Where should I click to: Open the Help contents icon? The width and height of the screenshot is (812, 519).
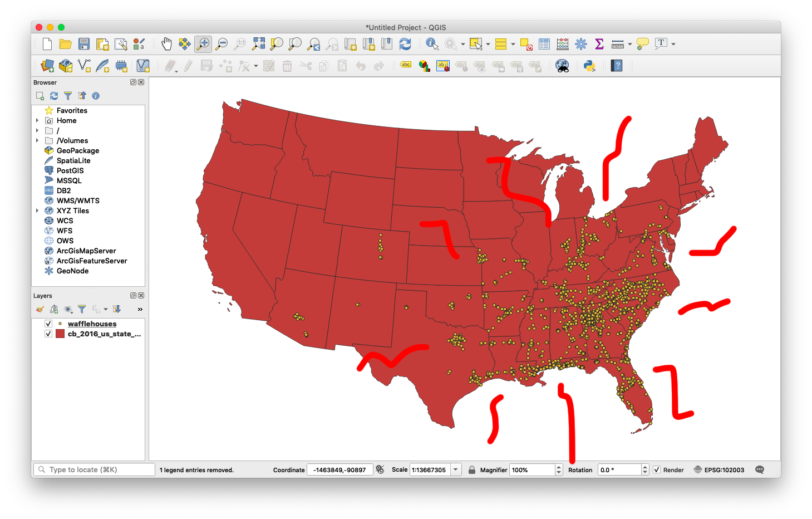(x=617, y=66)
